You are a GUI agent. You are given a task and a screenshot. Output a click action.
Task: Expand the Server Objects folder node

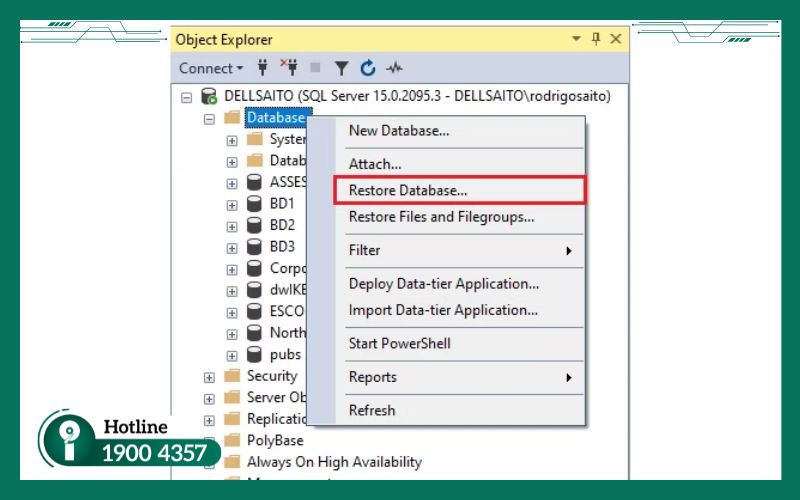209,398
